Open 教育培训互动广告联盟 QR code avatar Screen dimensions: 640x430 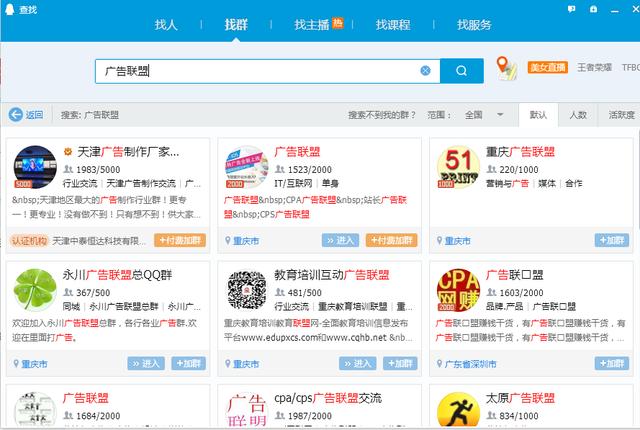pos(247,290)
